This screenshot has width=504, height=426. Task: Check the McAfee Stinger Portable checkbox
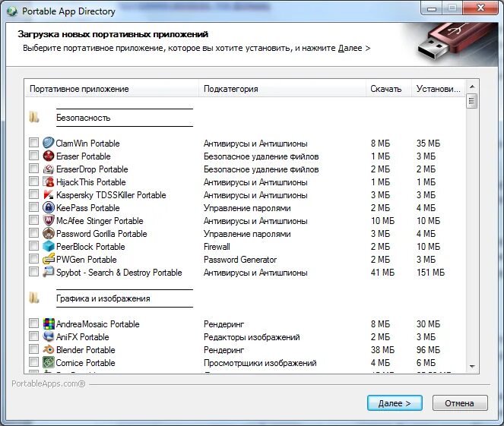(x=33, y=220)
